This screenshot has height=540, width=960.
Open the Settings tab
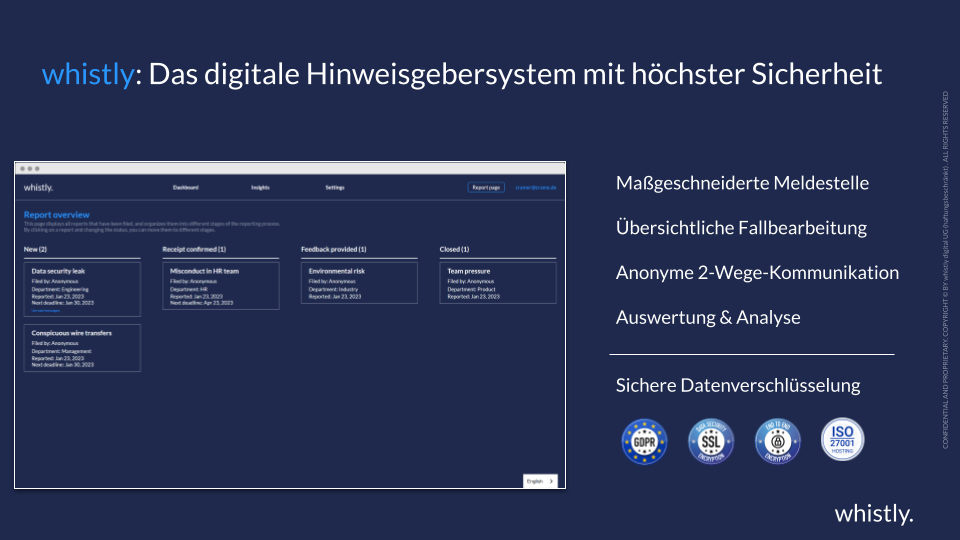point(335,187)
